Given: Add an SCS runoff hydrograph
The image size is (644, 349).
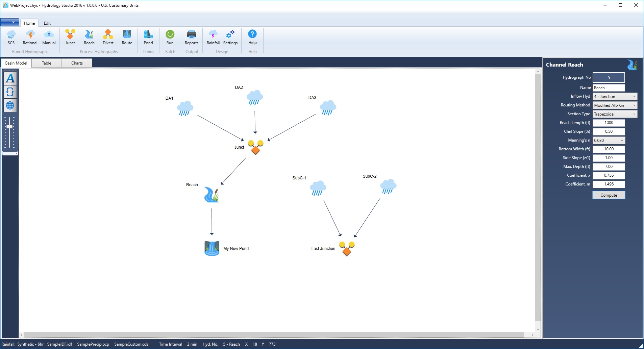Looking at the screenshot, I should 11,37.
